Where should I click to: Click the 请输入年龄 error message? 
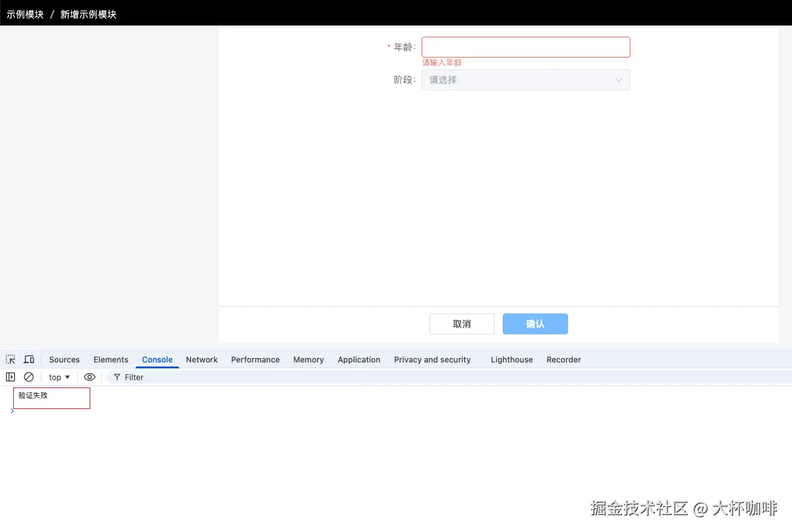pyautogui.click(x=442, y=63)
